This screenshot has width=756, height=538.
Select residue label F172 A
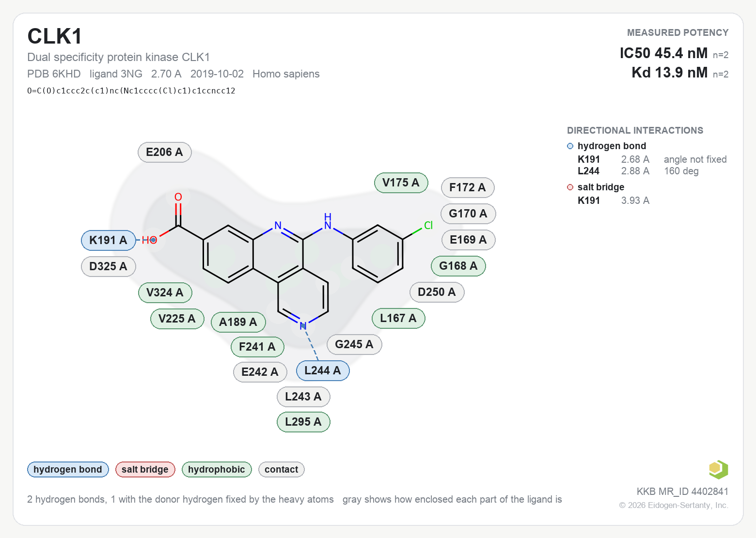(468, 187)
